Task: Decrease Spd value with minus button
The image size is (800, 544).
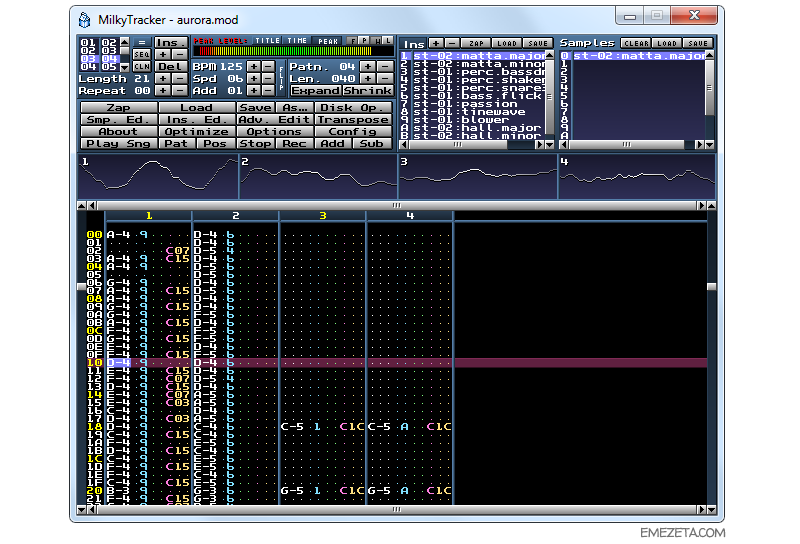Action: pos(268,78)
